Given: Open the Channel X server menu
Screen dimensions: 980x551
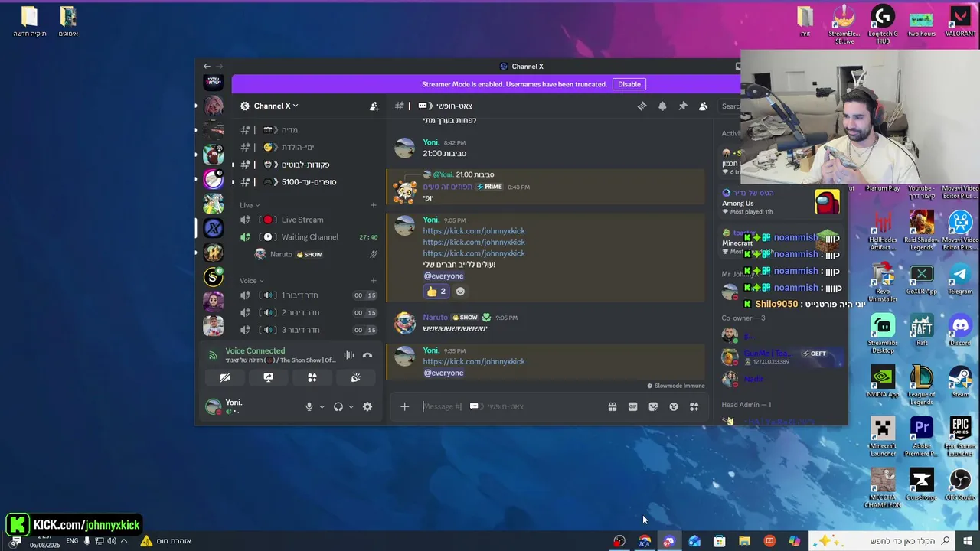Looking at the screenshot, I should tap(276, 106).
